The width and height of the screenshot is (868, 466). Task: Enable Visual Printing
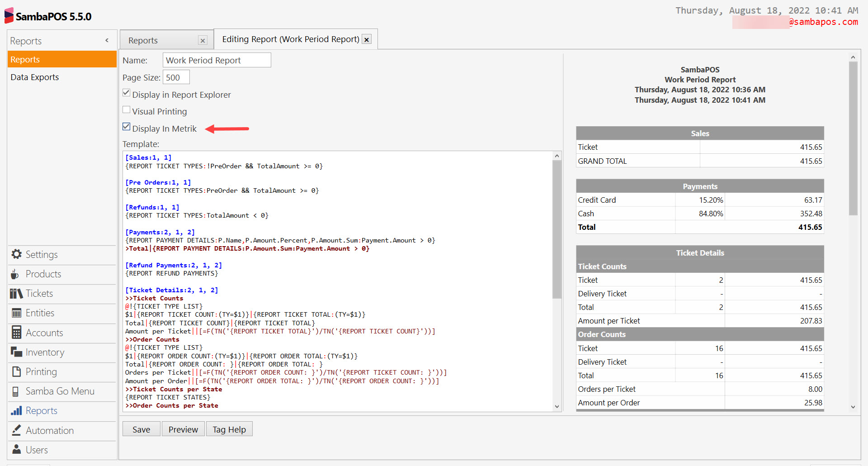click(x=126, y=109)
